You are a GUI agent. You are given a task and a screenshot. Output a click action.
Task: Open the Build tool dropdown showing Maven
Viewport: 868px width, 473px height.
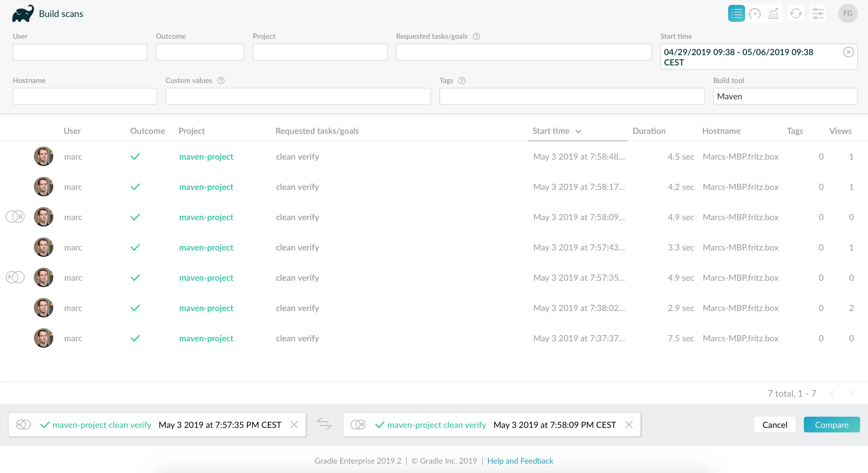[x=785, y=96]
